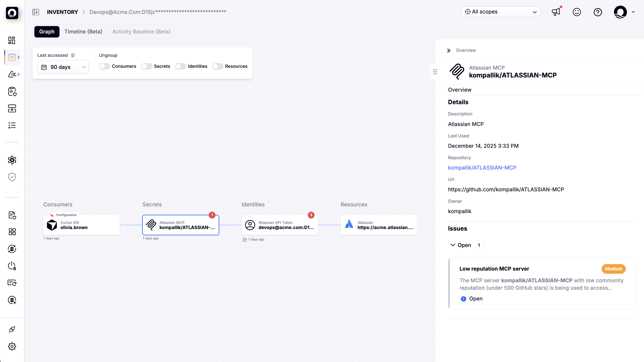Toggle the sidebar panel collapse icon

pos(36,12)
